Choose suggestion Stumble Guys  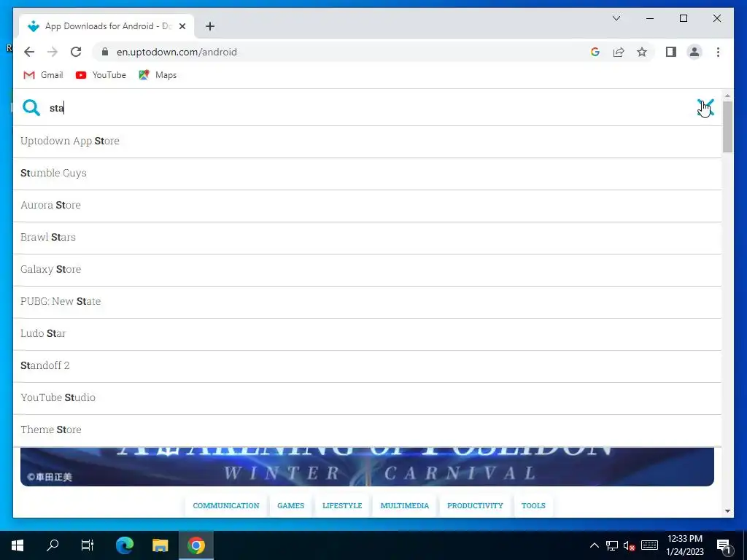tap(367, 174)
